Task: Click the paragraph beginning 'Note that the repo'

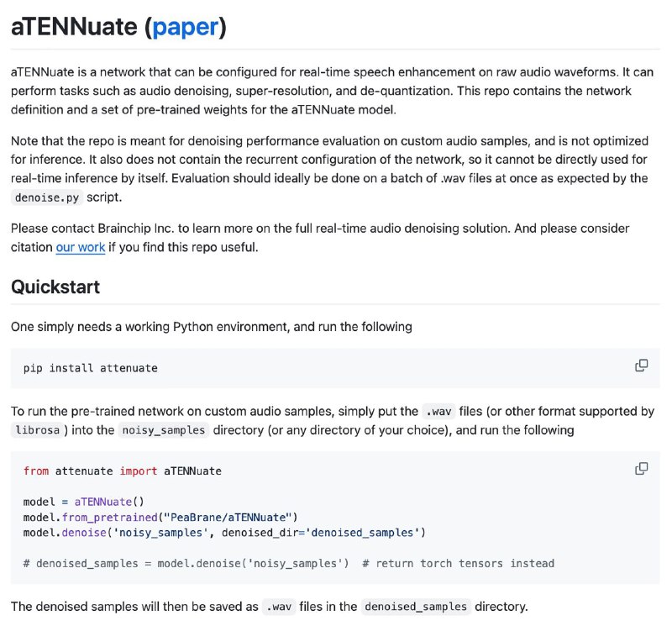Action: 329,169
